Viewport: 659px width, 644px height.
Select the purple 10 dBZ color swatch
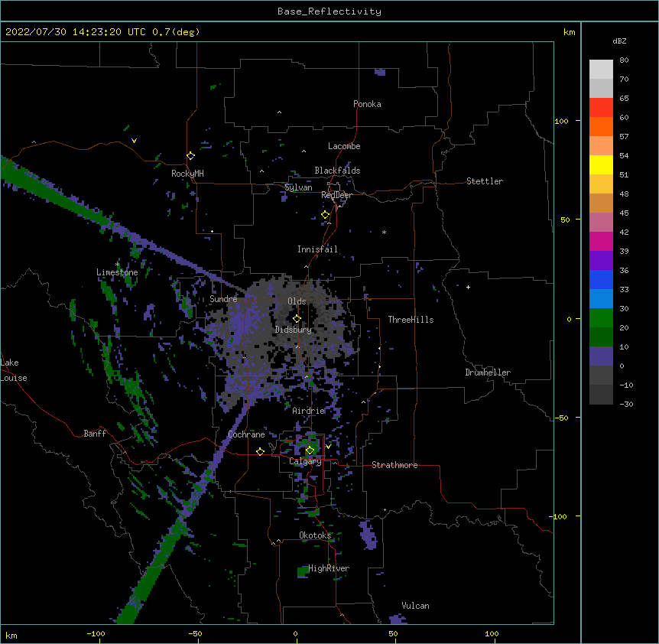click(x=601, y=356)
